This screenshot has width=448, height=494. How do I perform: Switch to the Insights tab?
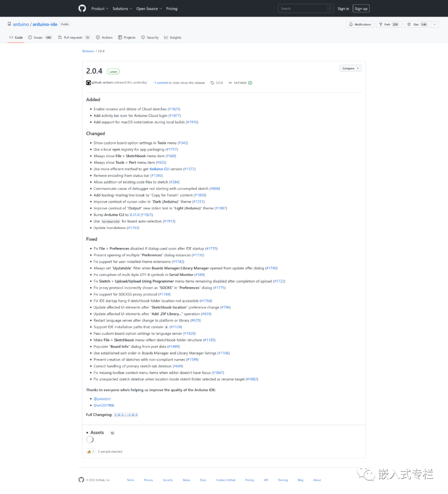coord(173,37)
